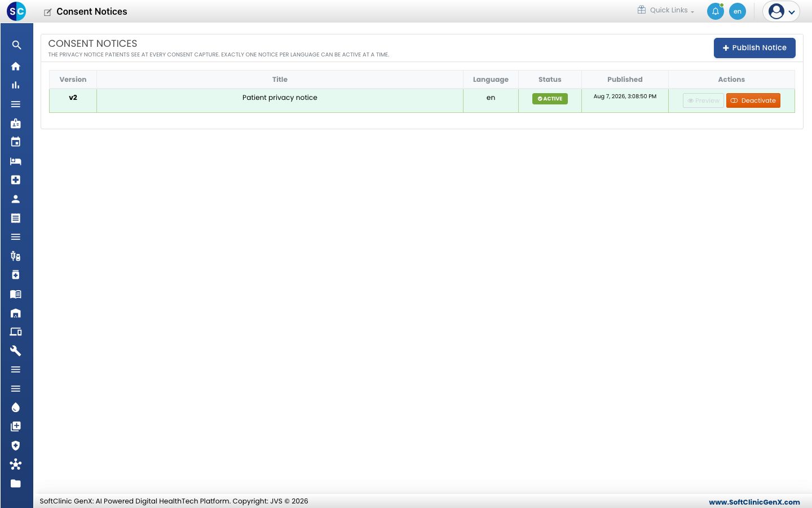Screen dimensions: 812x508
Task: Open the ID badge sidebar icon
Action: pos(16,123)
